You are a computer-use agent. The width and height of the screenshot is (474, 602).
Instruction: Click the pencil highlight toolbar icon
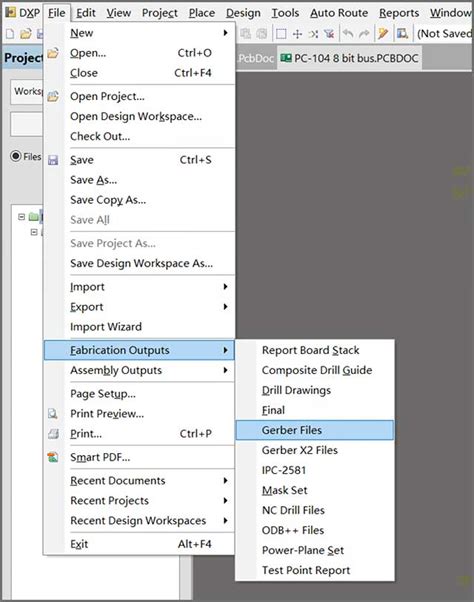(383, 34)
